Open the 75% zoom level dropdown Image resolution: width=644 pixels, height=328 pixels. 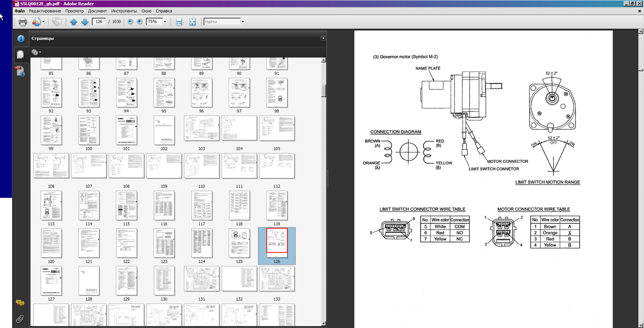coord(165,22)
